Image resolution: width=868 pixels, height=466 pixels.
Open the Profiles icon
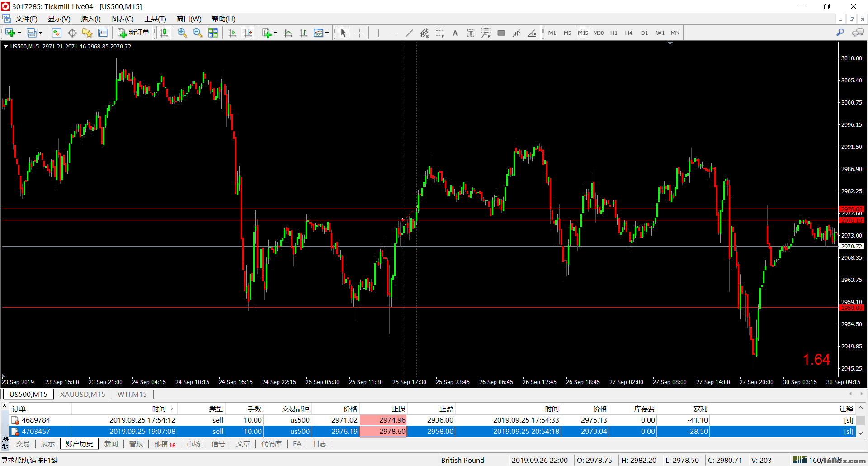31,33
